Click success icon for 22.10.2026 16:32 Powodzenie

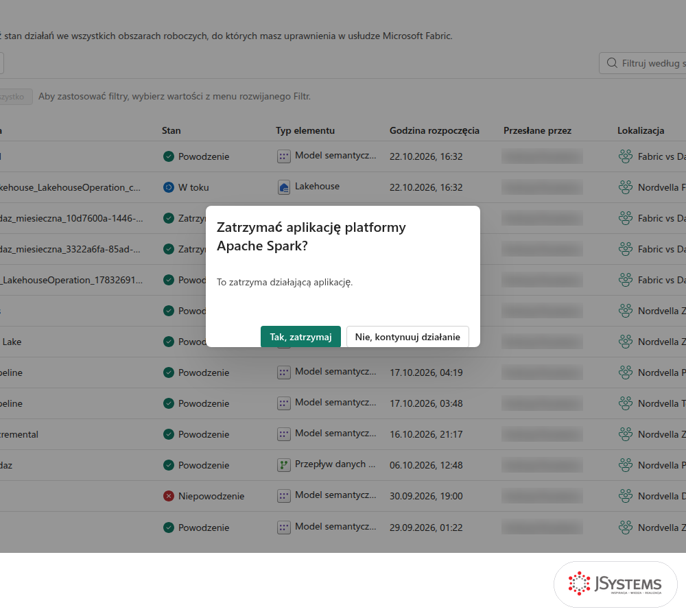click(x=169, y=156)
